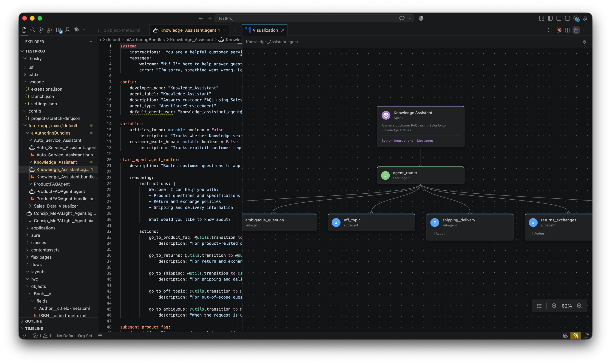Image resolution: width=611 pixels, height=364 pixels.
Task: Open the Run and Debug view icon
Action: click(x=50, y=30)
